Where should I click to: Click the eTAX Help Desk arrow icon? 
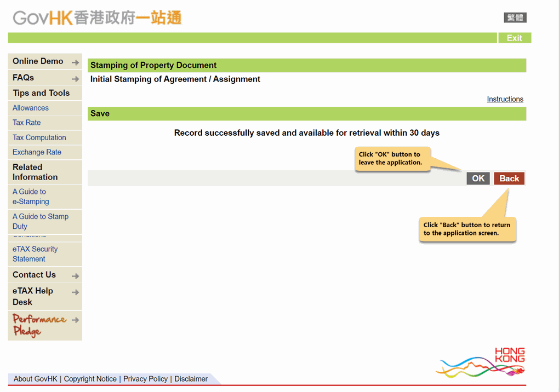[x=76, y=291]
